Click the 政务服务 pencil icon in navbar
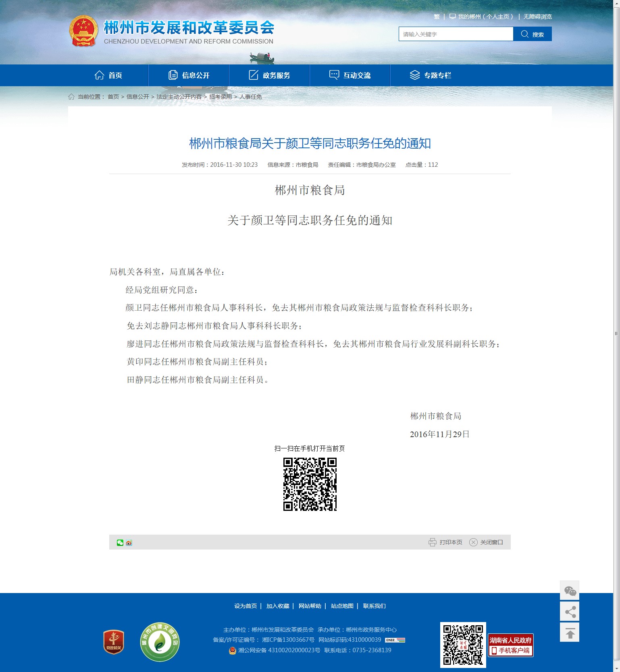Image resolution: width=620 pixels, height=672 pixels. pyautogui.click(x=254, y=75)
